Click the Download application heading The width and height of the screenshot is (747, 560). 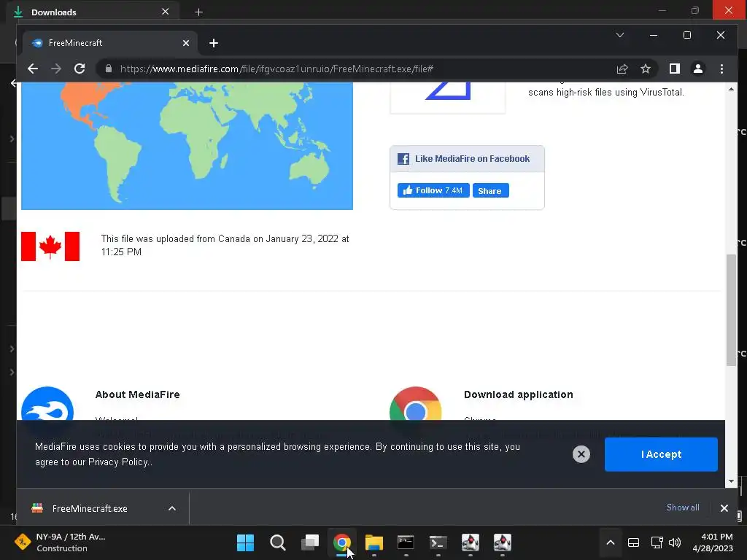519,394
